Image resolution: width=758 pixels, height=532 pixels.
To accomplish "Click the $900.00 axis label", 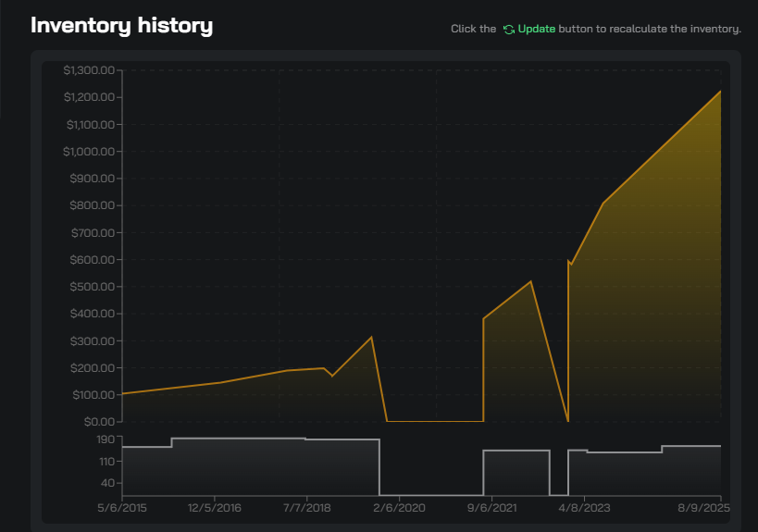I will coord(93,179).
